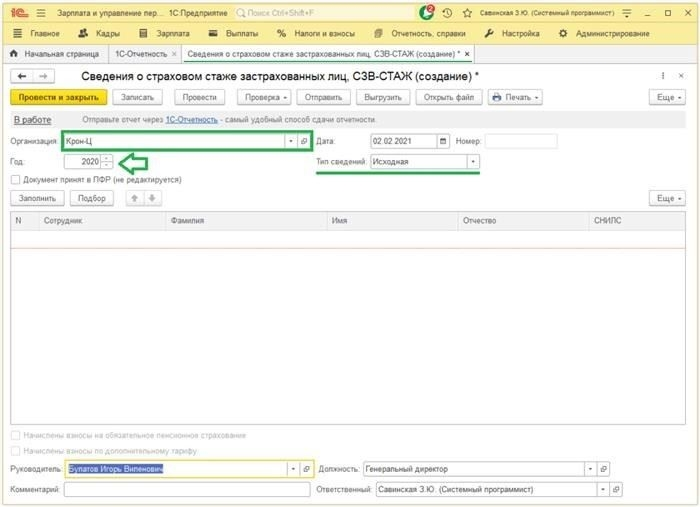Expand the Руководитель dropdown arrow
700x507 pixels.
[x=293, y=469]
